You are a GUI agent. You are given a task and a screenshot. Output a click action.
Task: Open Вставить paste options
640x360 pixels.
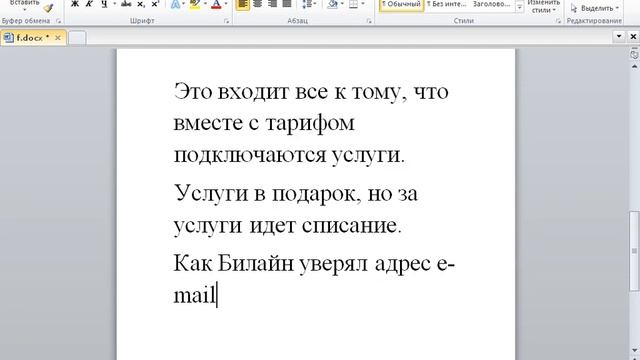pyautogui.click(x=24, y=6)
